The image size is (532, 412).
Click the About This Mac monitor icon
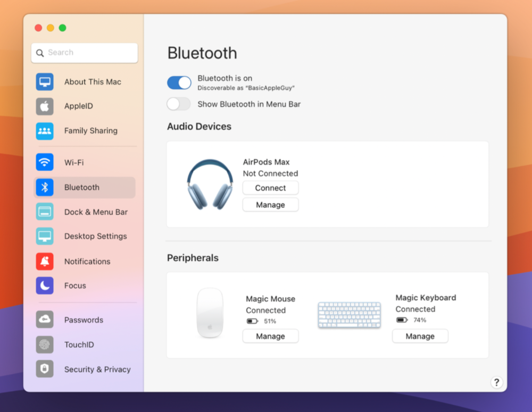45,82
